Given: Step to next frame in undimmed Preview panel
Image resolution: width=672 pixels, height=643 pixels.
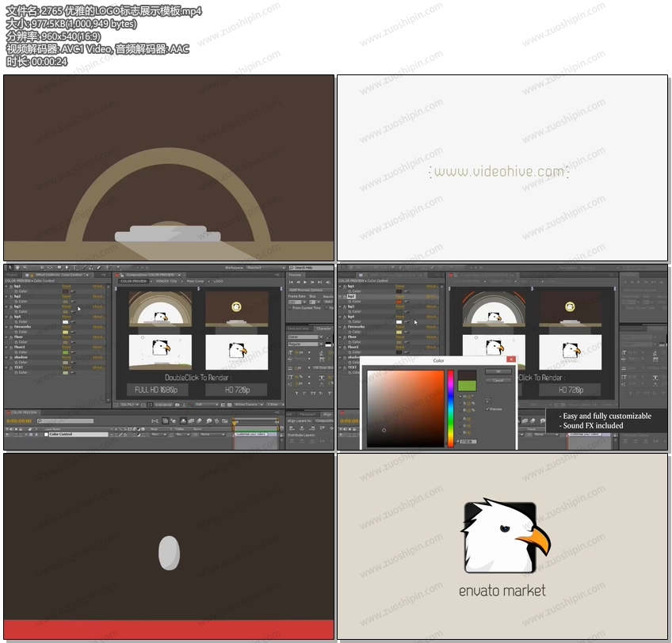Looking at the screenshot, I should coord(312,283).
